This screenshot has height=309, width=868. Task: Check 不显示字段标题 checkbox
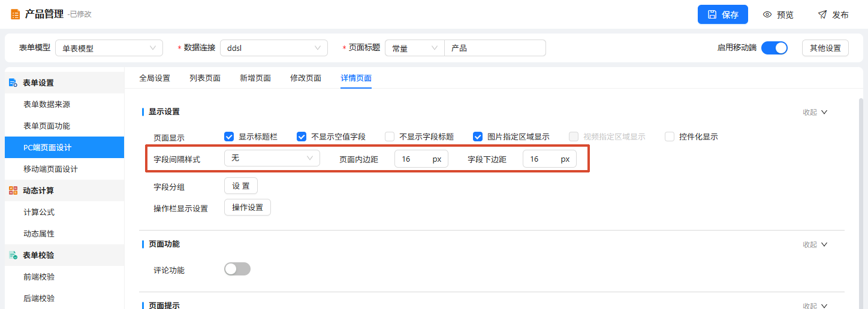coord(390,137)
